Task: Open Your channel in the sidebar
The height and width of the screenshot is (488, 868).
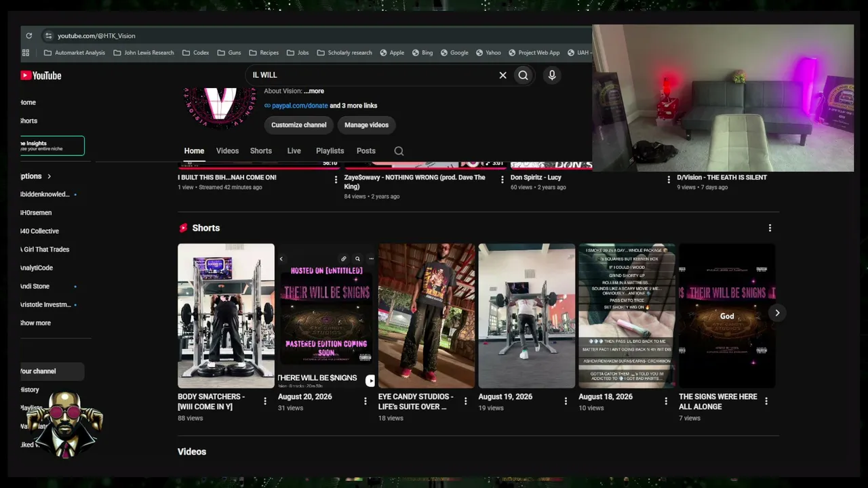Action: [52, 371]
